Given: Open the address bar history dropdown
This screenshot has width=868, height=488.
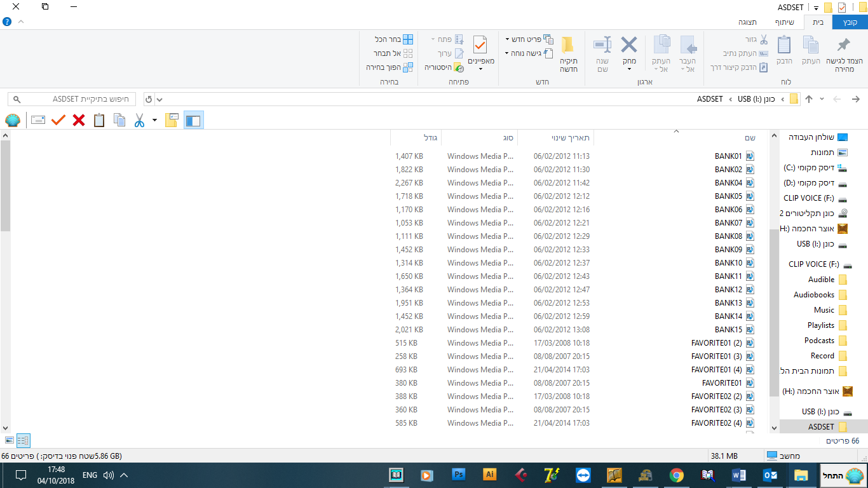Looking at the screenshot, I should coord(159,99).
